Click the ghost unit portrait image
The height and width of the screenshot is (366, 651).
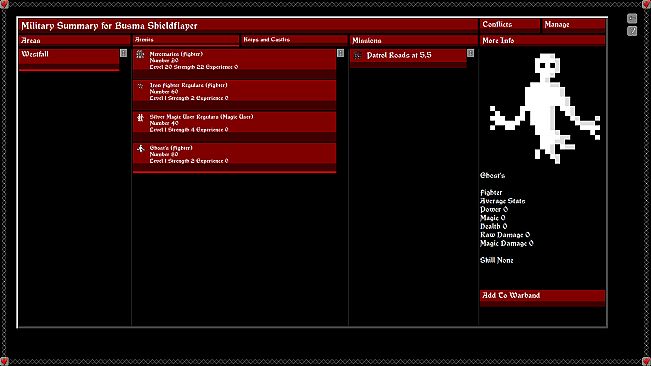click(x=545, y=108)
